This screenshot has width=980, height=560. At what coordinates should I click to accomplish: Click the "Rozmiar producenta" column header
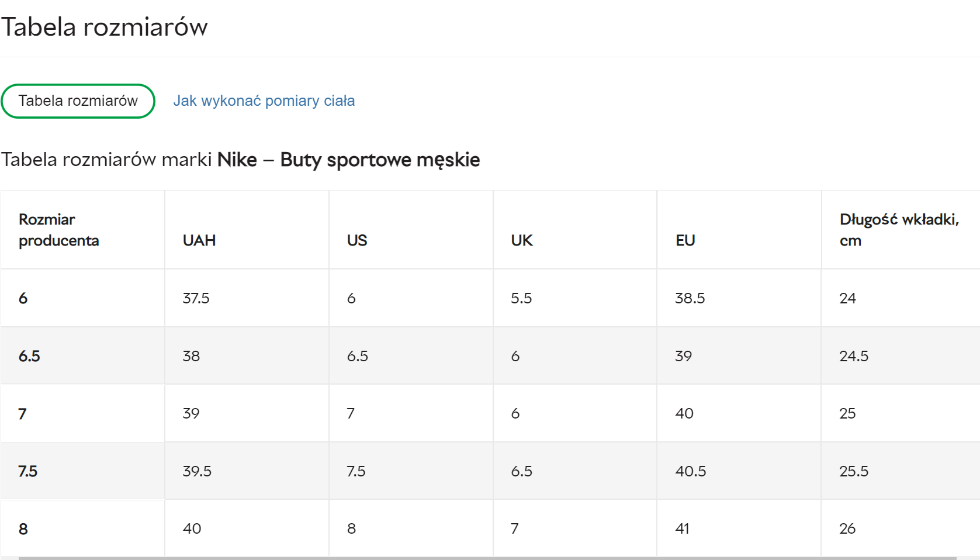coord(58,230)
